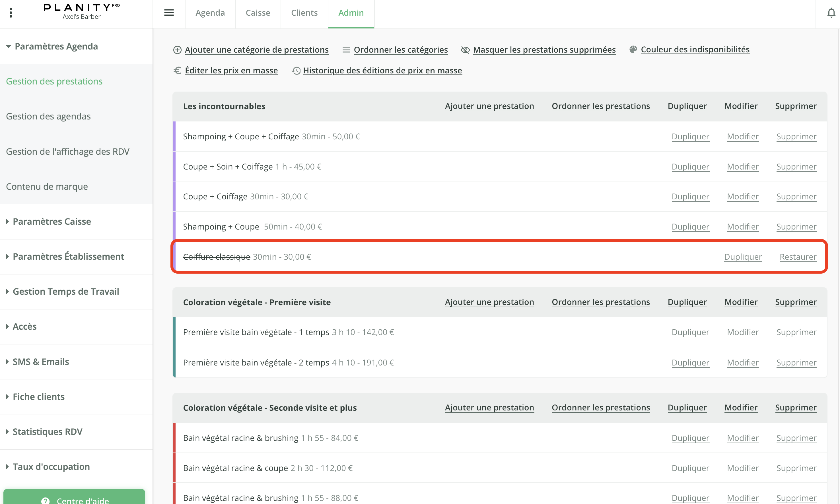Click the palette icon for unavailability colors
This screenshot has width=840, height=504.
tap(633, 49)
